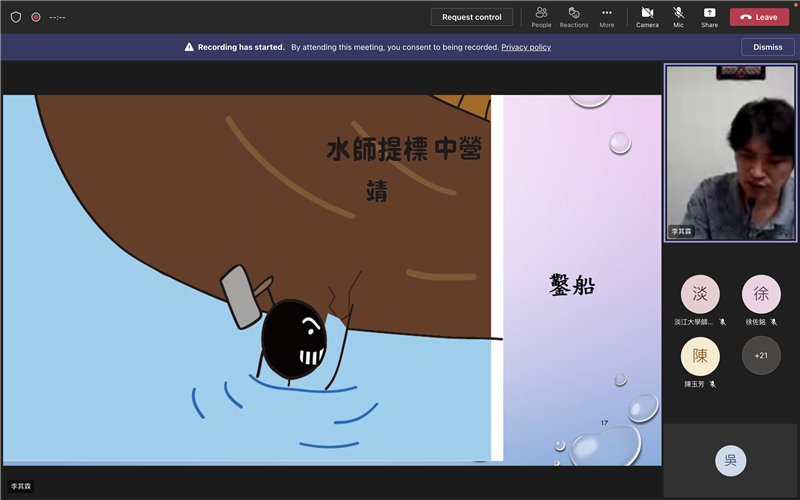Click the Share content icon
This screenshot has height=500, width=800.
click(709, 16)
